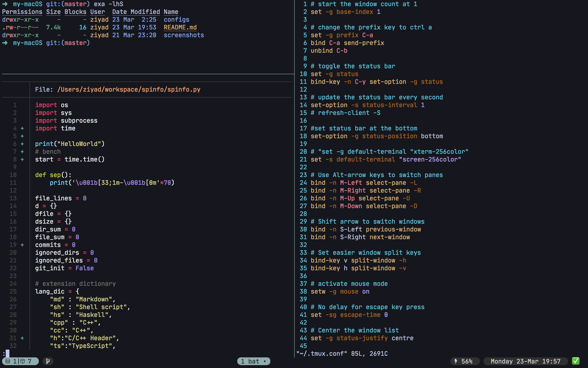Click the 'configs' directory name
The width and height of the screenshot is (588, 368).
[176, 19]
